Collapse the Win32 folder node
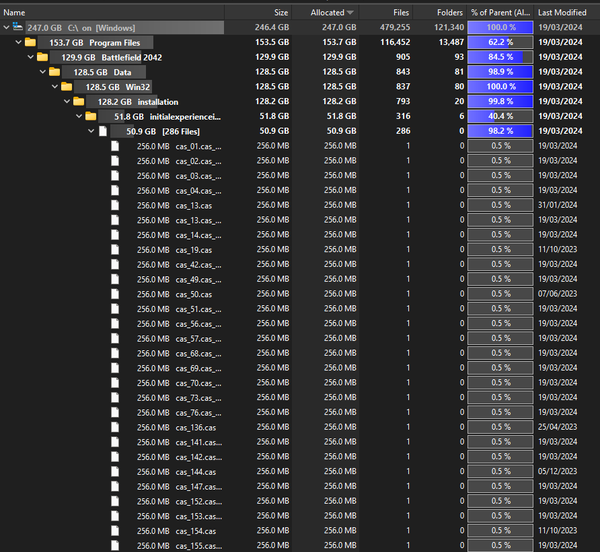This screenshot has width=600, height=552. pyautogui.click(x=55, y=87)
